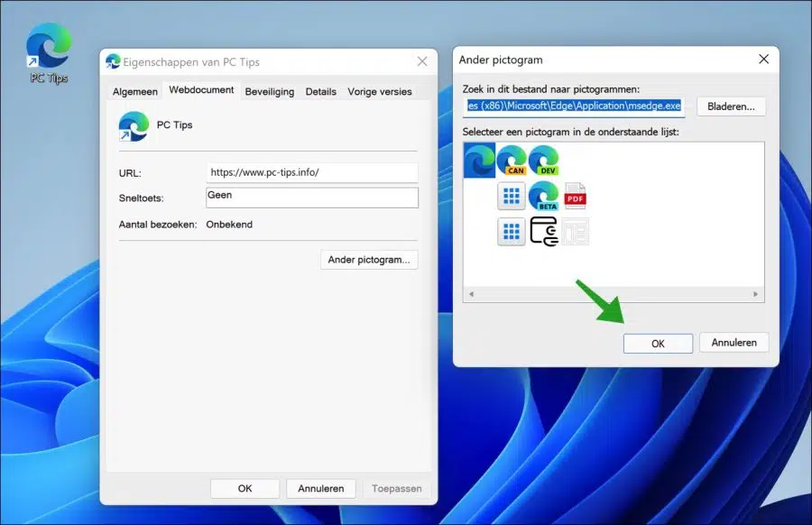The image size is (812, 525).
Task: Select the wallet card icon
Action: pyautogui.click(x=544, y=232)
